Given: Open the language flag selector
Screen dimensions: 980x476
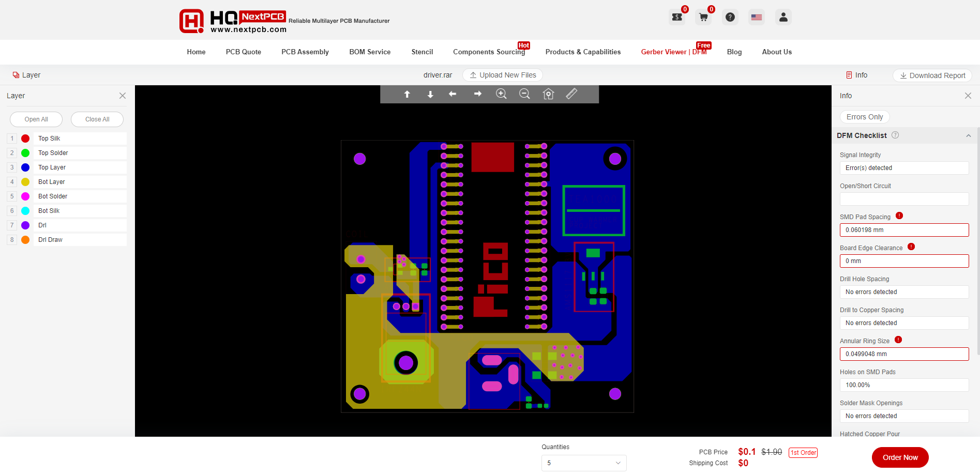Looking at the screenshot, I should coord(756,17).
